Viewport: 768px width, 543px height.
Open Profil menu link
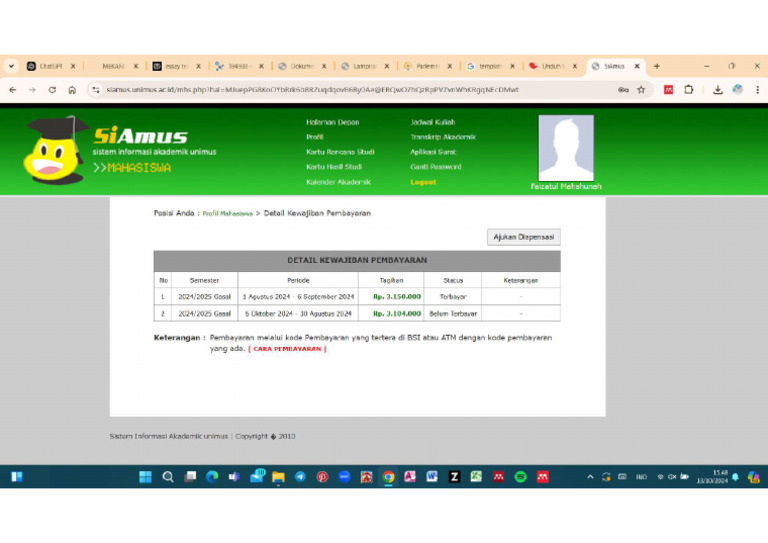tap(314, 137)
